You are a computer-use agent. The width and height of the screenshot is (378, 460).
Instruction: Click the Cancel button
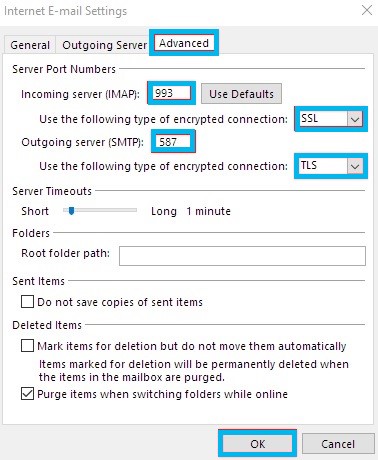338,444
